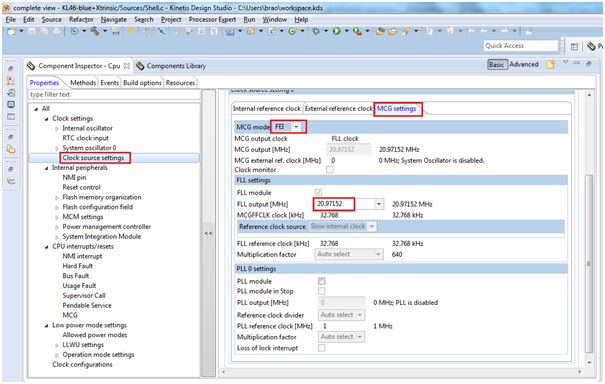Image resolution: width=605 pixels, height=384 pixels.
Task: Enable PLL module in Stop checkbox
Action: point(321,291)
